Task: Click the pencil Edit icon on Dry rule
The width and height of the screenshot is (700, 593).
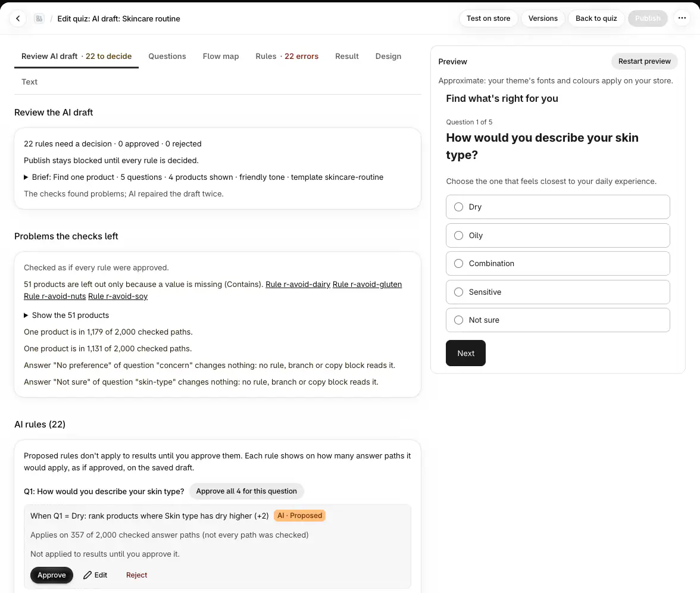Action: pos(95,575)
